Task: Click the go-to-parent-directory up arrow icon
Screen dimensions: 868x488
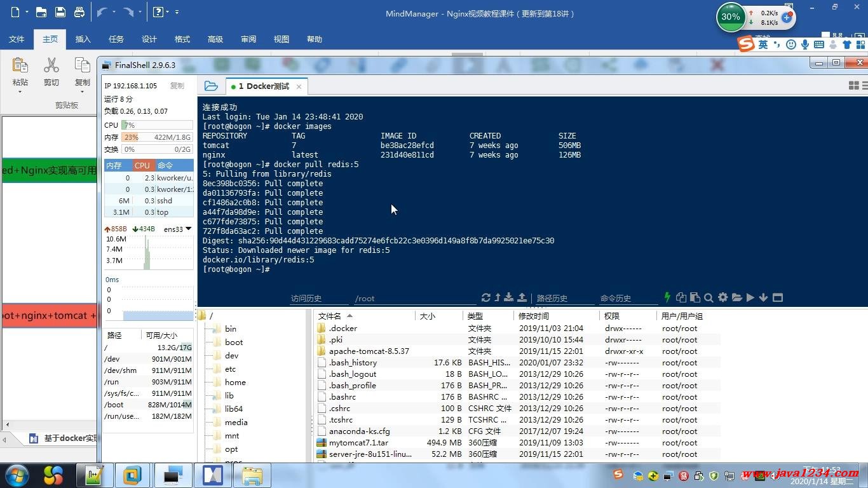Action: click(x=498, y=297)
